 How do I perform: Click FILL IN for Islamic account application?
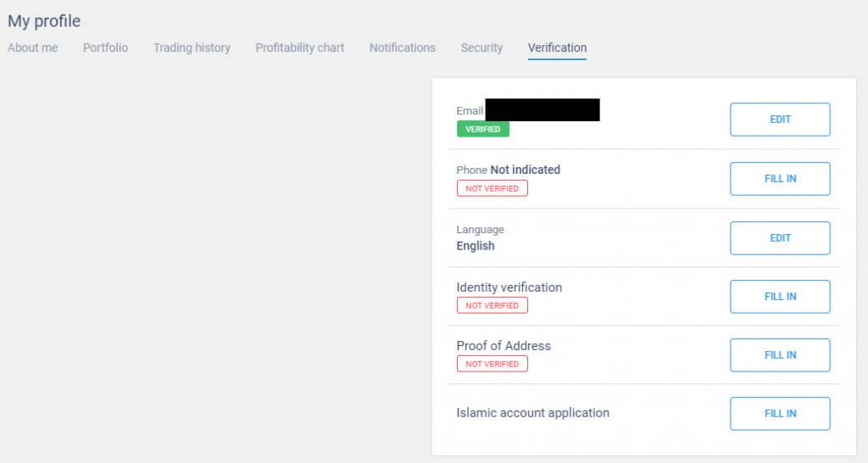coord(780,414)
